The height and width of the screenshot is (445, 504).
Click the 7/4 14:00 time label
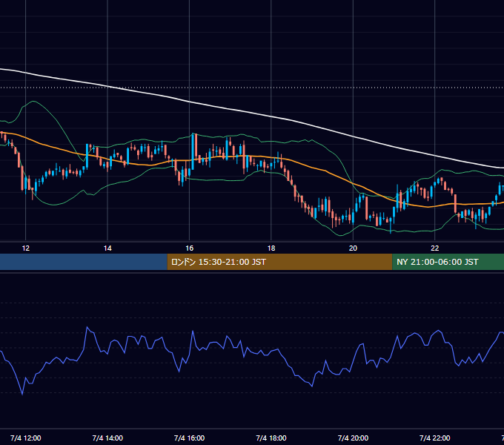click(107, 438)
